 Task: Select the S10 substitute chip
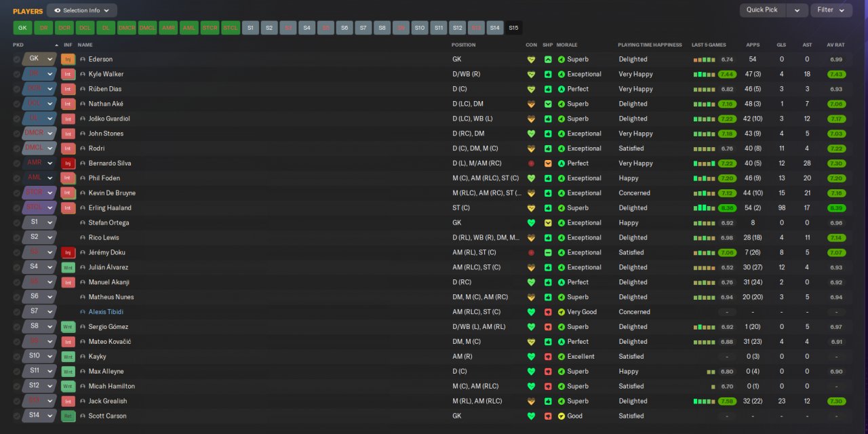tap(420, 28)
